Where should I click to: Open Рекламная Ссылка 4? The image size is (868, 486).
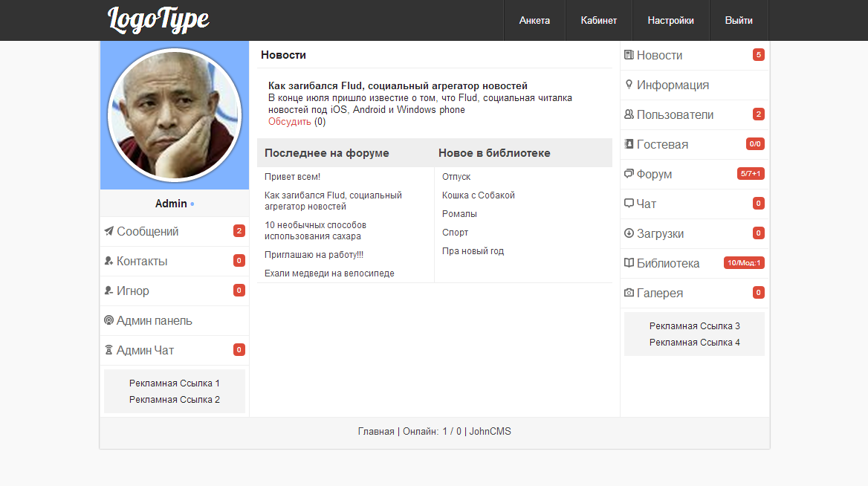[x=695, y=342]
